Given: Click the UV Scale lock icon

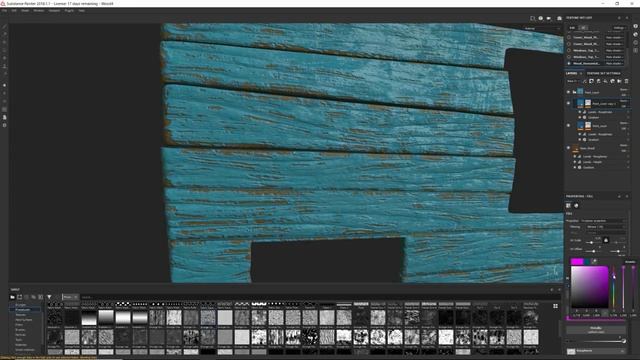Looking at the screenshot, I should click(606, 240).
